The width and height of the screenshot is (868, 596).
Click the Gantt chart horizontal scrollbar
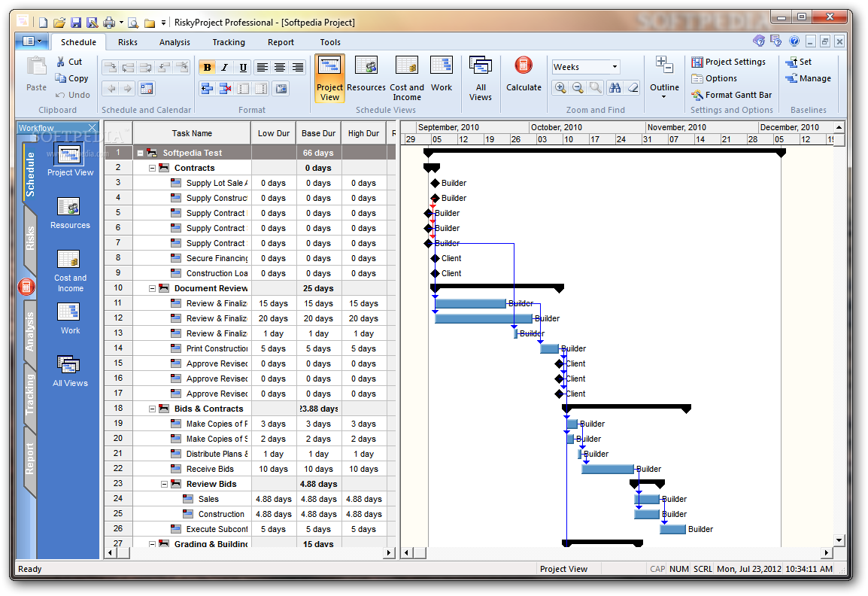point(618,552)
